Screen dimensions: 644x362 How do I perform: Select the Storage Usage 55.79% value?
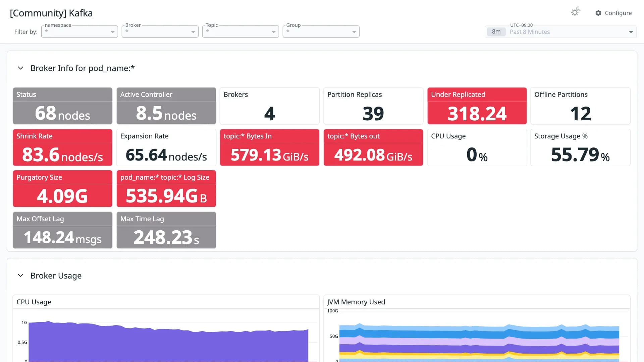(x=581, y=155)
